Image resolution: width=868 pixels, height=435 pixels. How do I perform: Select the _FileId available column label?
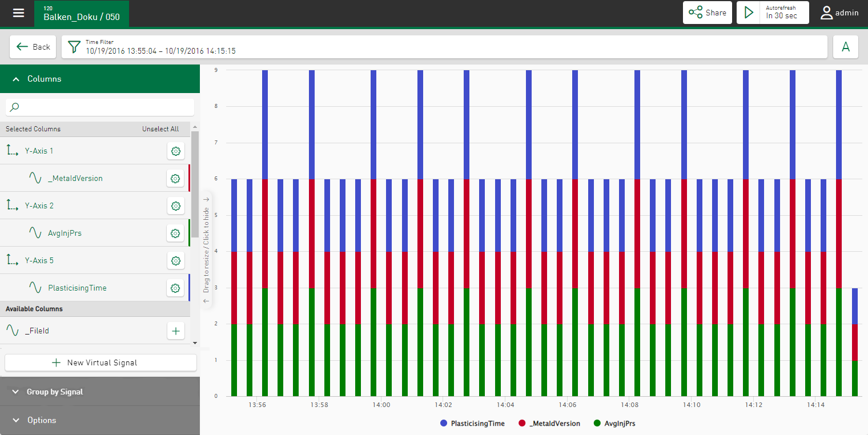pyautogui.click(x=37, y=331)
